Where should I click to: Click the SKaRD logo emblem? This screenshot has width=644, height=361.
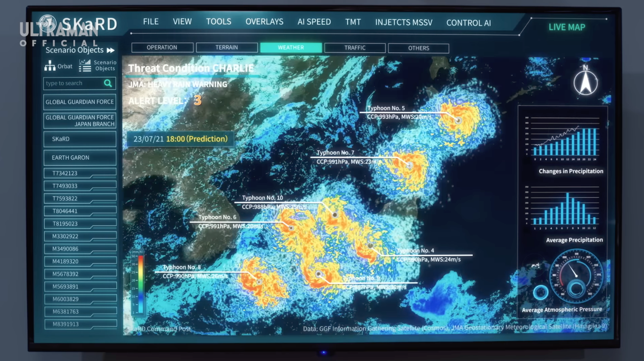click(x=48, y=23)
